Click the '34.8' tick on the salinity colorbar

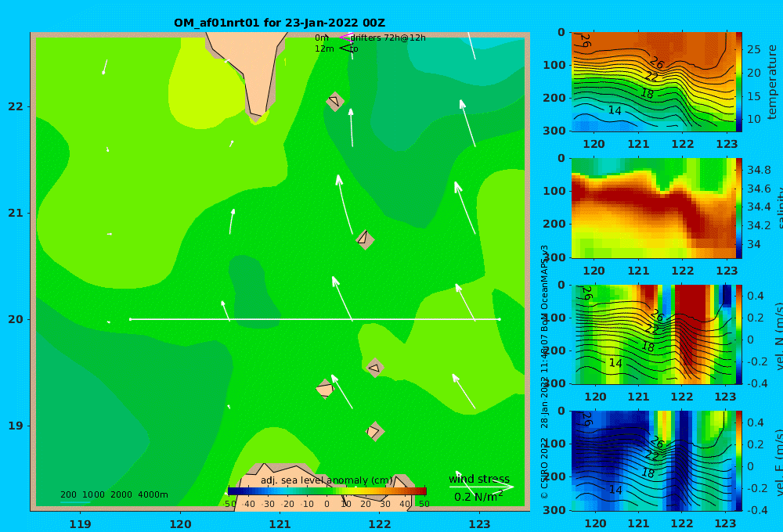759,171
